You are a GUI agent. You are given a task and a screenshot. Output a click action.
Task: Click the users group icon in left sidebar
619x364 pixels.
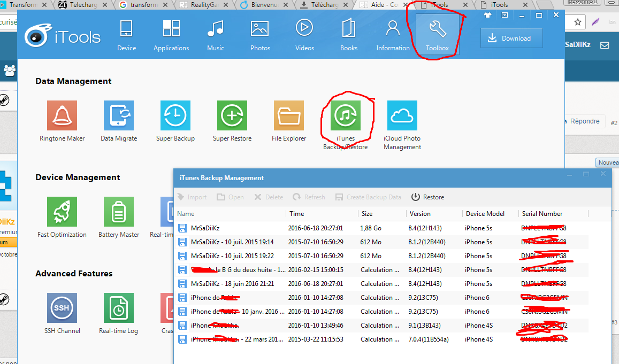(10, 70)
